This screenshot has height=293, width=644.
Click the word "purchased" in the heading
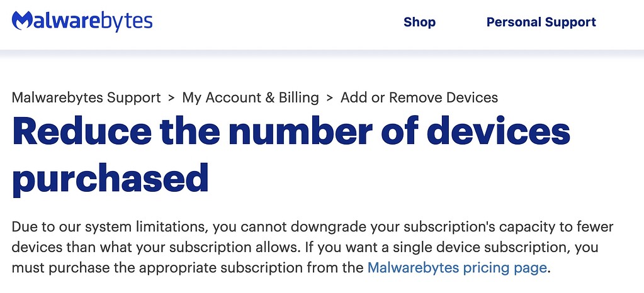[110, 178]
